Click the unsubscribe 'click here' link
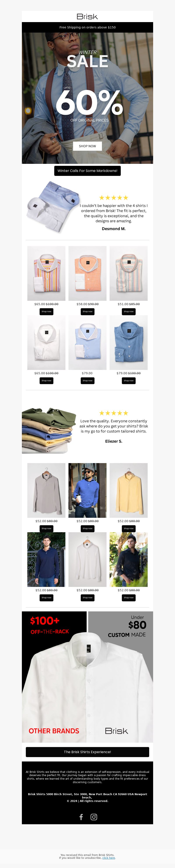 pyautogui.click(x=108, y=857)
